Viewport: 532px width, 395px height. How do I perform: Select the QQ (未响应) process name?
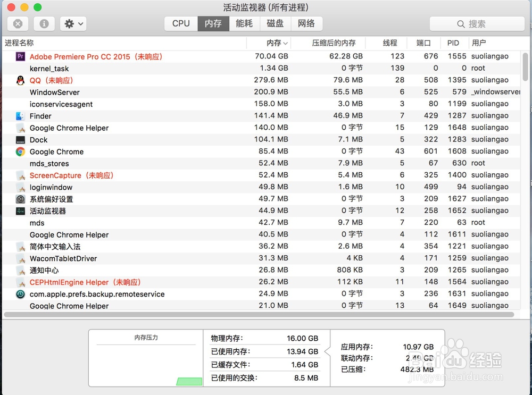(52, 80)
